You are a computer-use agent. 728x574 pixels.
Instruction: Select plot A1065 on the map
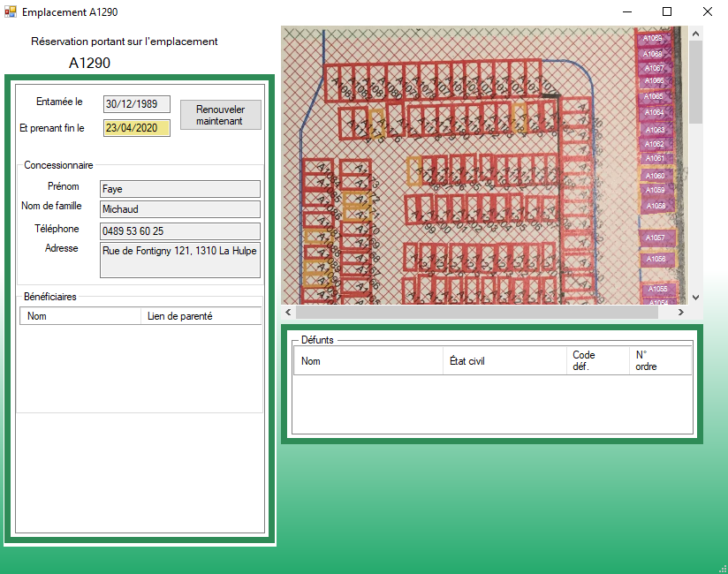(654, 96)
